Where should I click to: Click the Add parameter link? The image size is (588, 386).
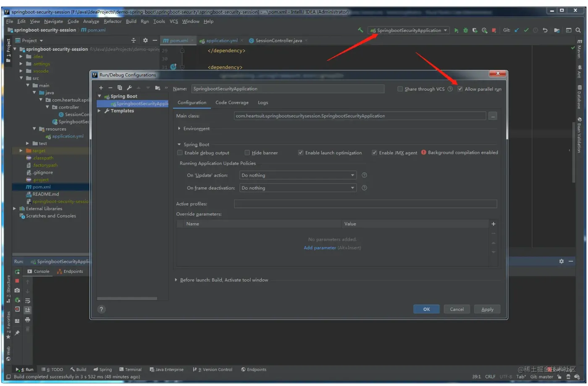tap(320, 248)
